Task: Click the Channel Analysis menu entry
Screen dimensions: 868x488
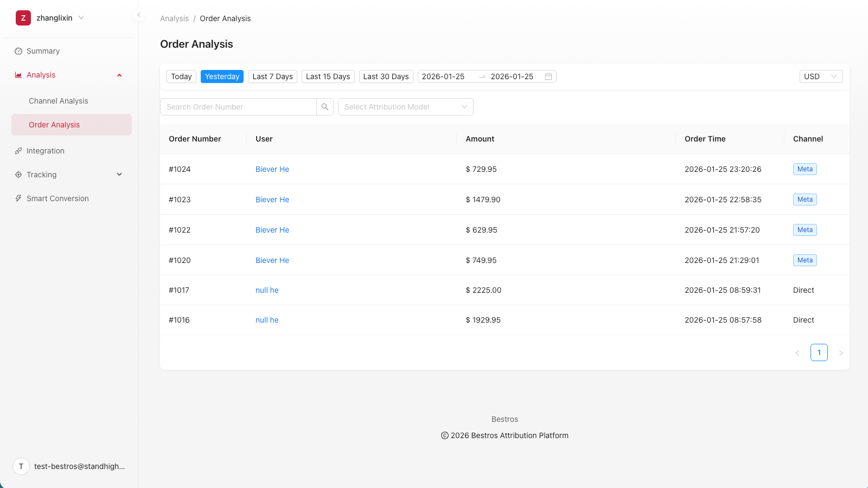Action: point(58,101)
